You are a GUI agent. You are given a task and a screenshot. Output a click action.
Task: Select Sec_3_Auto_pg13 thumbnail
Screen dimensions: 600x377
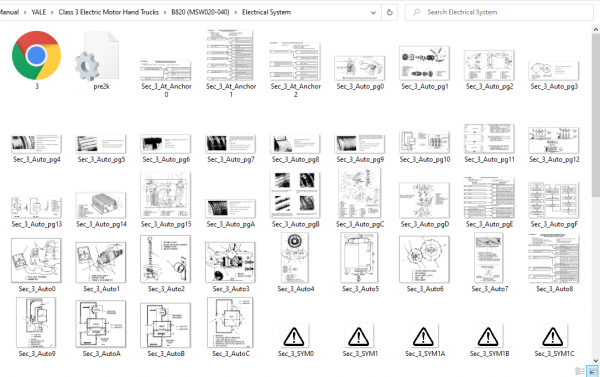(x=36, y=207)
